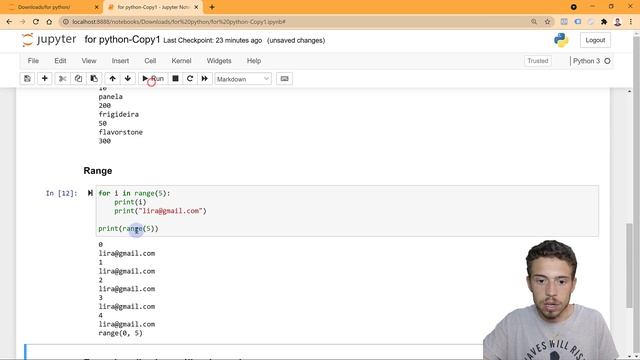
Task: Open the browser extensions puzzle icon
Action: 604,22
